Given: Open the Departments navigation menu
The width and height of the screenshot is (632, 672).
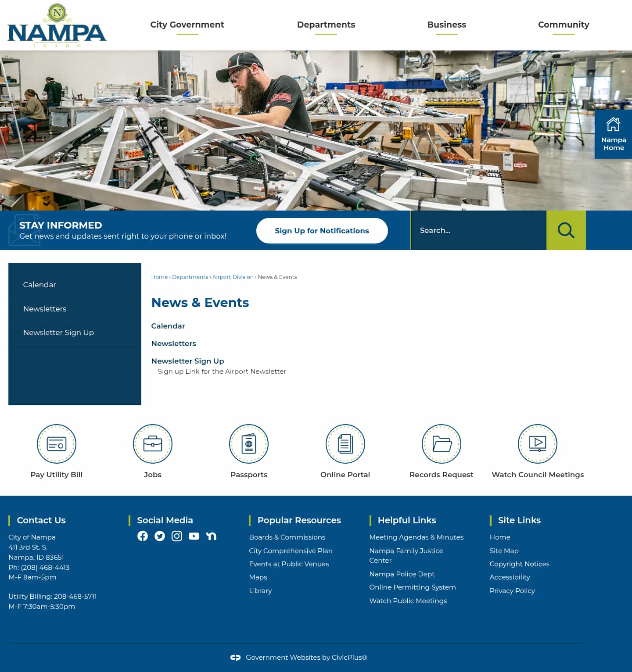Looking at the screenshot, I should click(326, 25).
